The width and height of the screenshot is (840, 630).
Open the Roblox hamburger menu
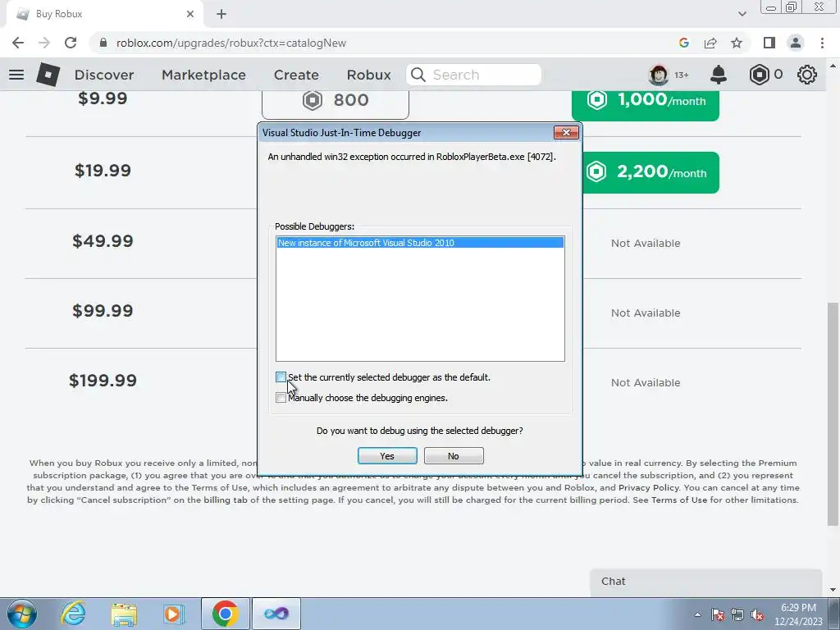[x=16, y=75]
